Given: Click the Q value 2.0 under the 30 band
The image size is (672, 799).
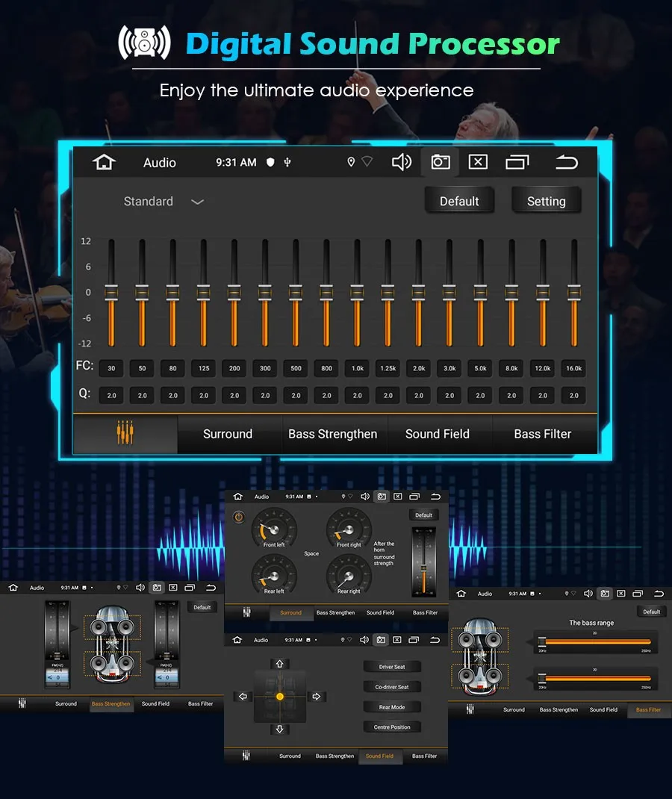Looking at the screenshot, I should pyautogui.click(x=111, y=395).
